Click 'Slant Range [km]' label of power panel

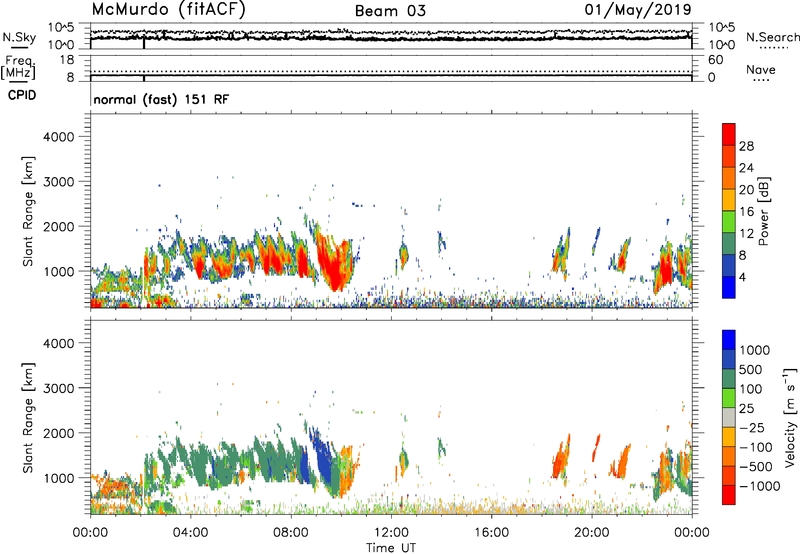pyautogui.click(x=28, y=211)
